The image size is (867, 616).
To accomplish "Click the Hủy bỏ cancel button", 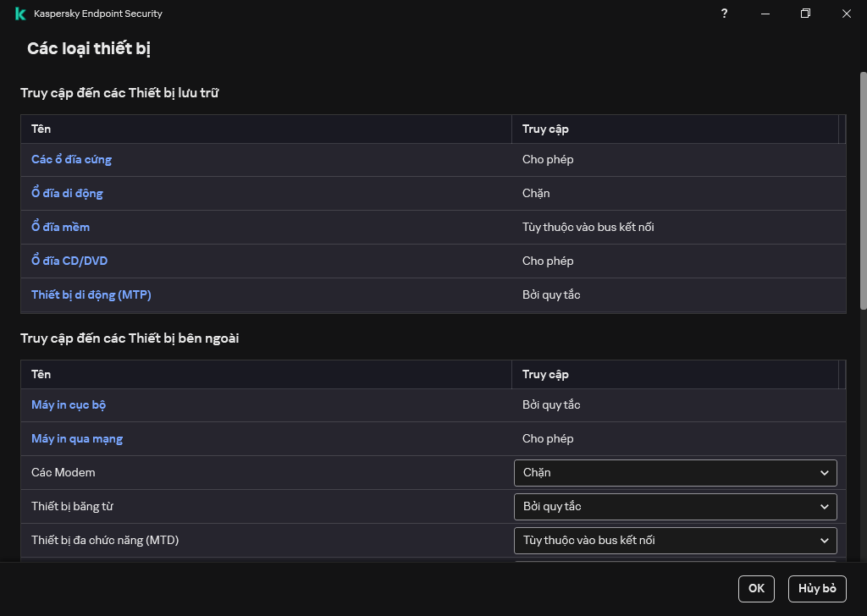I will [x=816, y=588].
